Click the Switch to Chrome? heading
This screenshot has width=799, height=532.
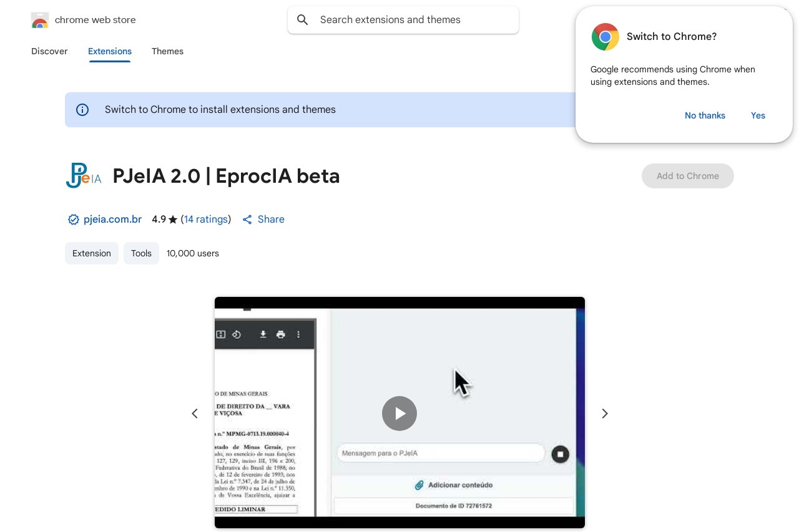pyautogui.click(x=672, y=37)
